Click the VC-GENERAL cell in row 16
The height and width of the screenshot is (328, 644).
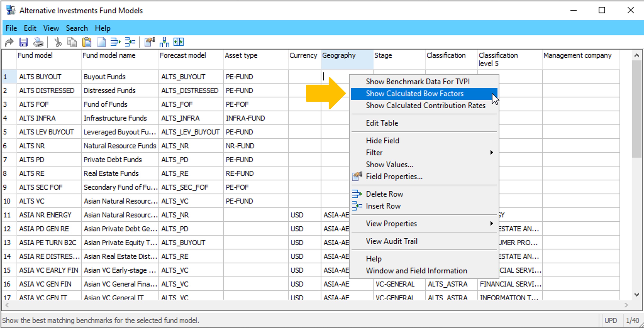pyautogui.click(x=399, y=284)
